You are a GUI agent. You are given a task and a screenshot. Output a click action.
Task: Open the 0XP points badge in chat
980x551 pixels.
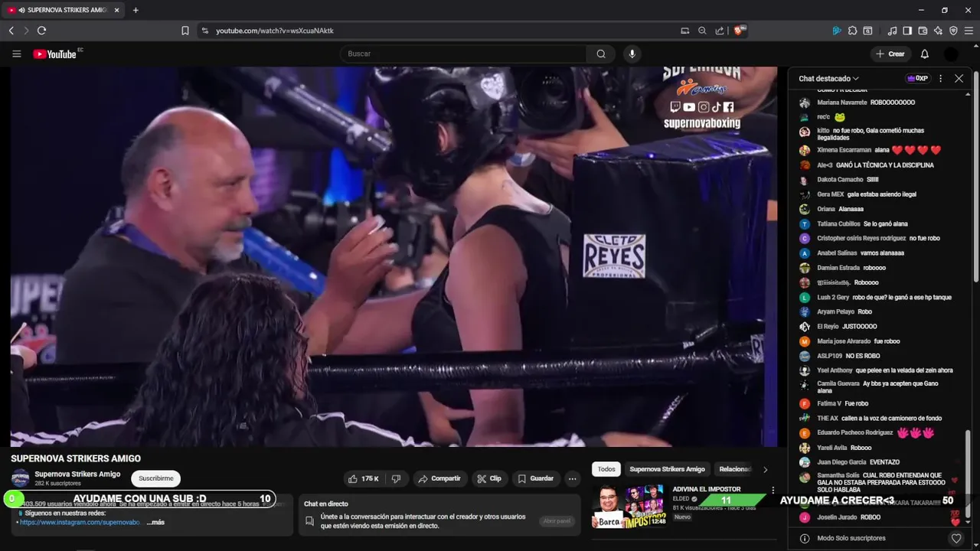917,78
